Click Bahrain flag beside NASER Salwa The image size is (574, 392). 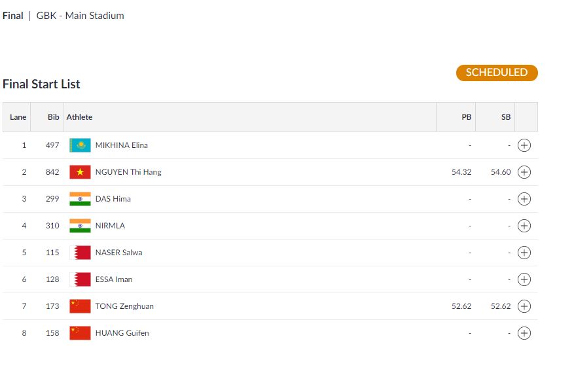80,253
